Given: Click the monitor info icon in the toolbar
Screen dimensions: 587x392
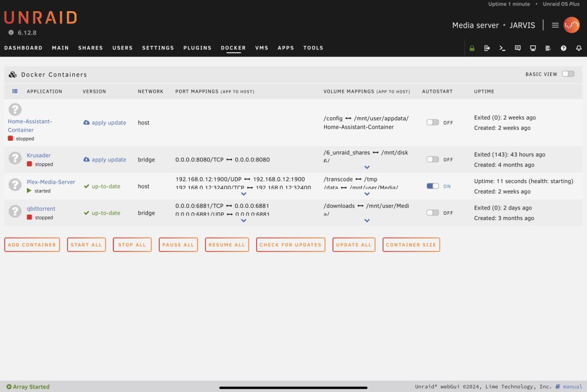Looking at the screenshot, I should click(533, 48).
